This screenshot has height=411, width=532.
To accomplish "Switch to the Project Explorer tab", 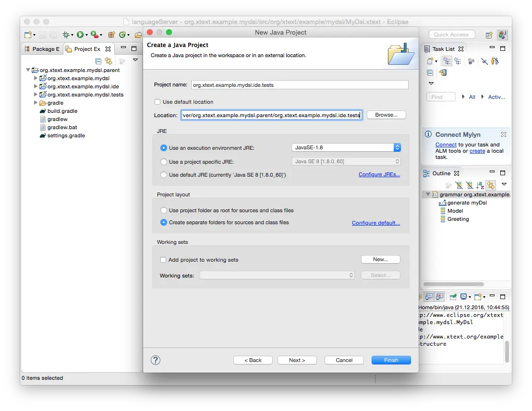I will tap(88, 49).
